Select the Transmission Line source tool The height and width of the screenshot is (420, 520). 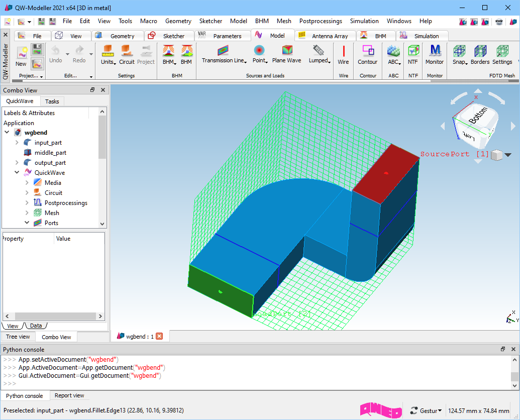pyautogui.click(x=224, y=54)
